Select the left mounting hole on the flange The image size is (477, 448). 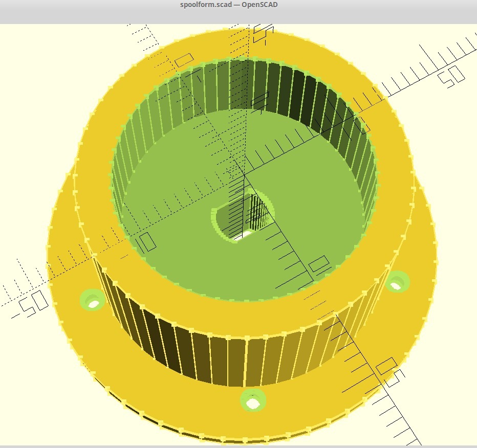tap(93, 302)
